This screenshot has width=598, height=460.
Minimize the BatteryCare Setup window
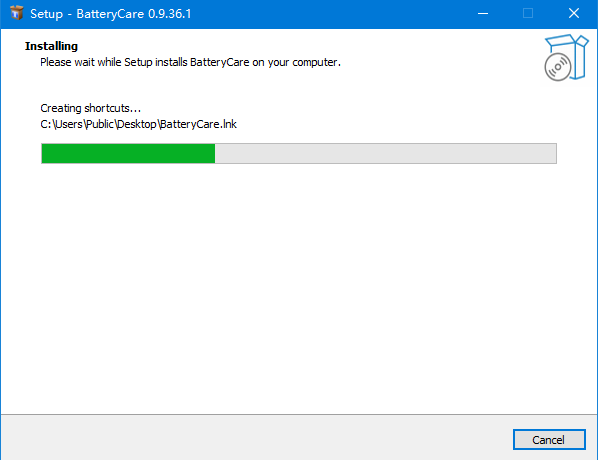[x=483, y=14]
